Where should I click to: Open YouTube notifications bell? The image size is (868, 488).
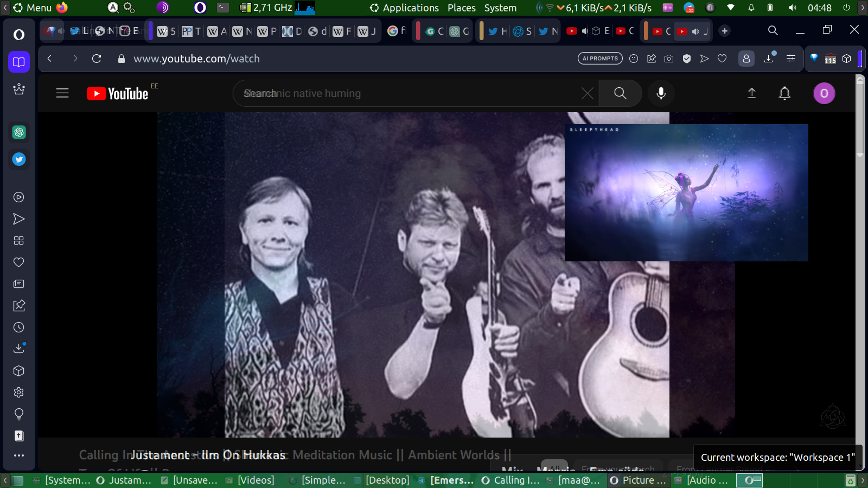click(x=784, y=93)
